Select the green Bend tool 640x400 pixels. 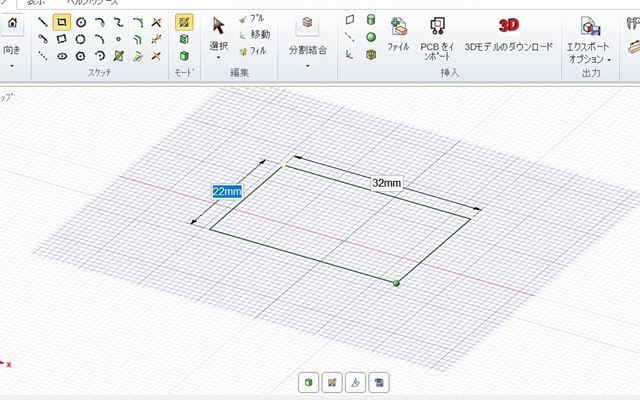[138, 56]
